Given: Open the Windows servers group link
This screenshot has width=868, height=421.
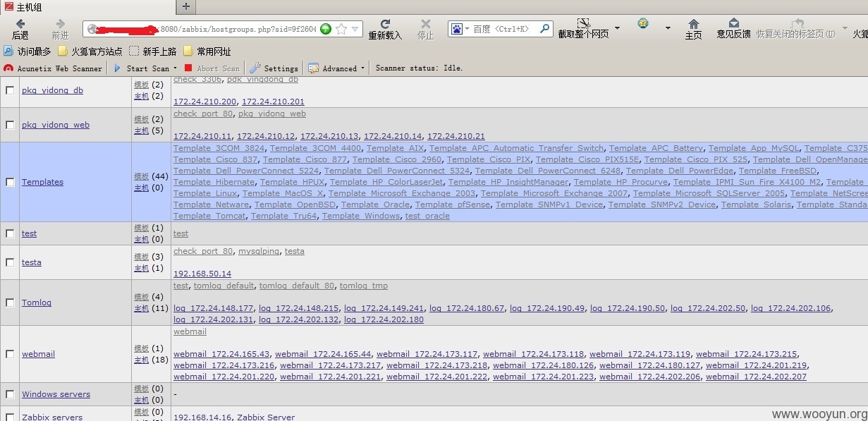Looking at the screenshot, I should pos(56,394).
